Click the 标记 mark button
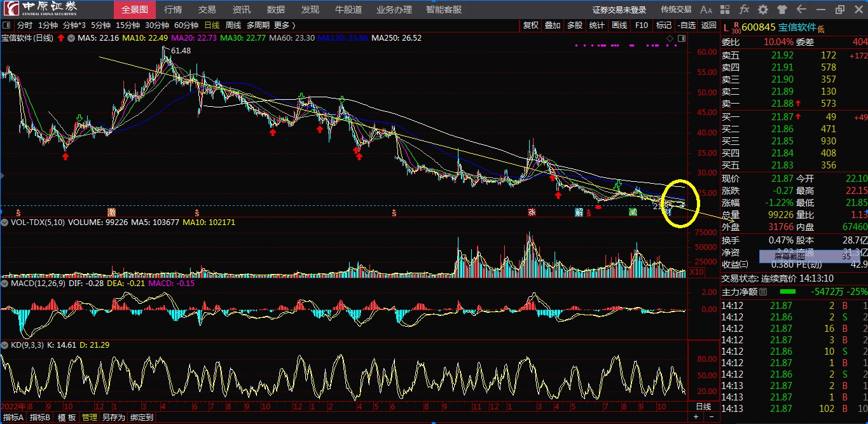Viewport: 868px width, 424px height. (x=664, y=25)
